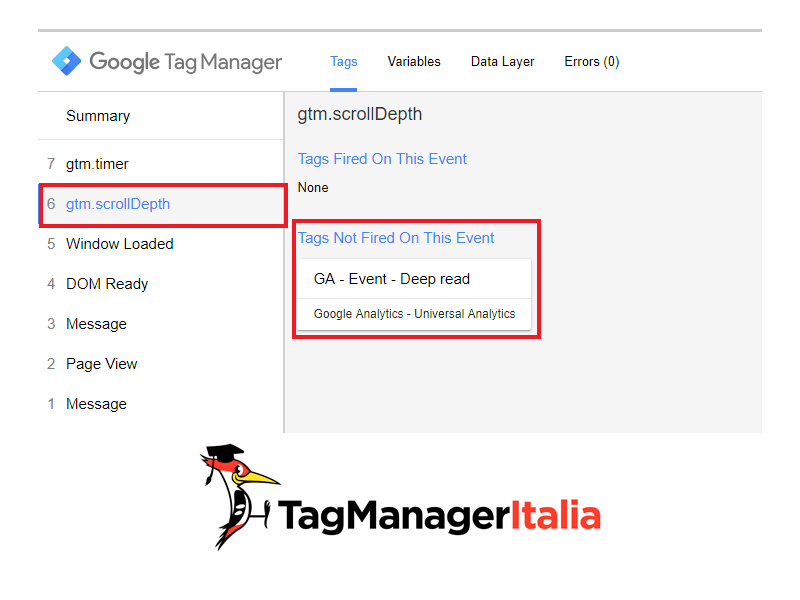View the Errors (0) tab
800x600 pixels.
tap(592, 62)
